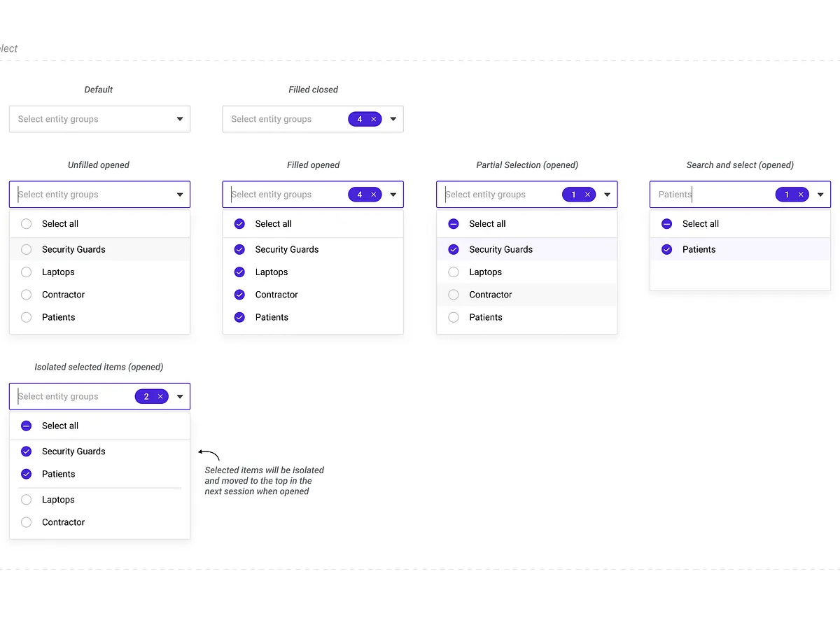Click the x on Filled opened chip
This screenshot has height=630, width=840.
pyautogui.click(x=374, y=195)
